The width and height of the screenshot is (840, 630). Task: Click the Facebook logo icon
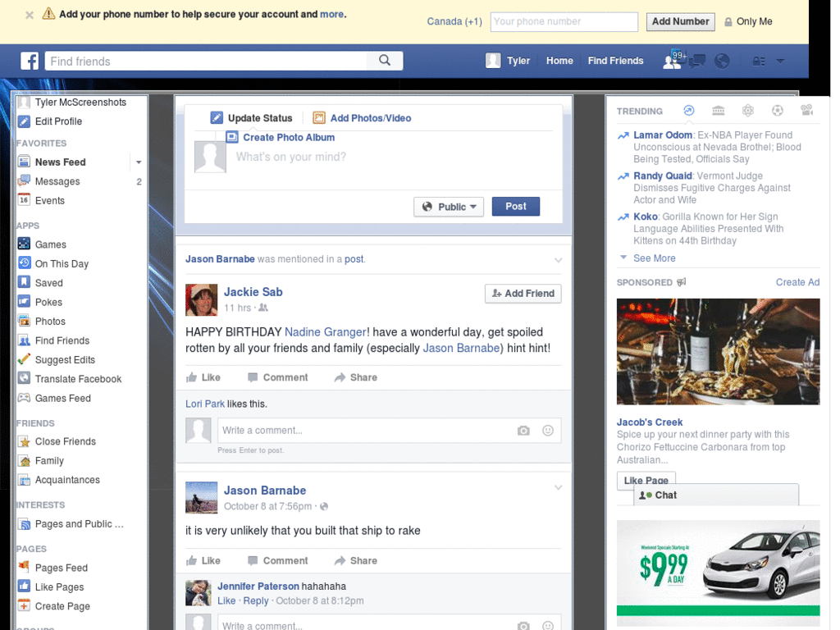(30, 61)
